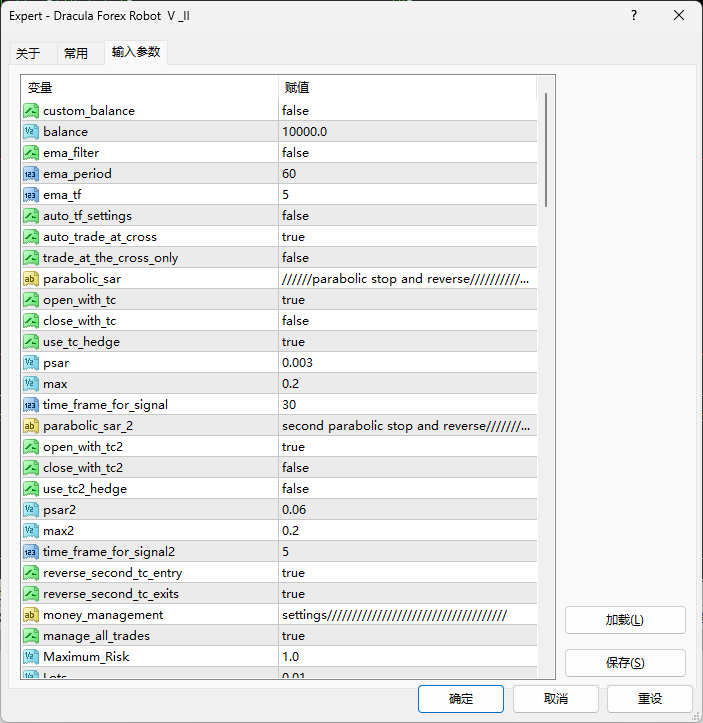
Task: Click the boolean icon beside custom_balance
Action: [31, 111]
